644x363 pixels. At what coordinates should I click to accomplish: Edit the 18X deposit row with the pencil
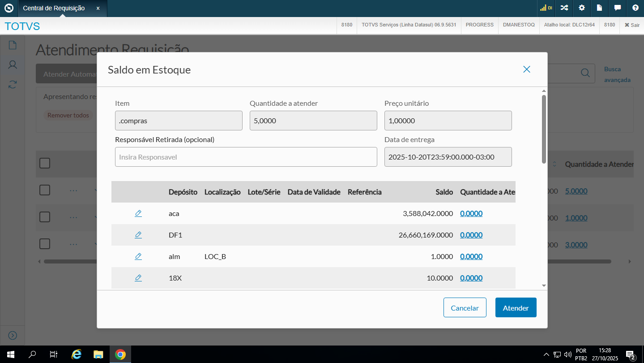pyautogui.click(x=138, y=278)
